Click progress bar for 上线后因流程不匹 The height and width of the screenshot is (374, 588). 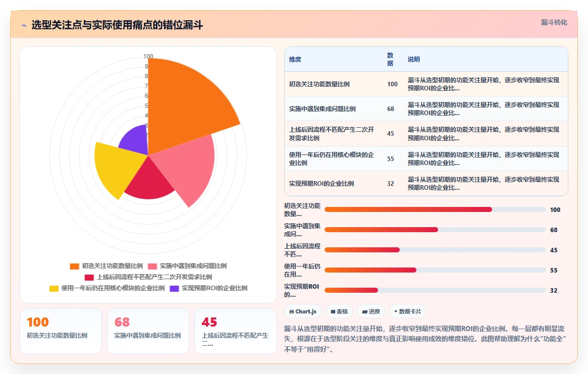(x=435, y=250)
